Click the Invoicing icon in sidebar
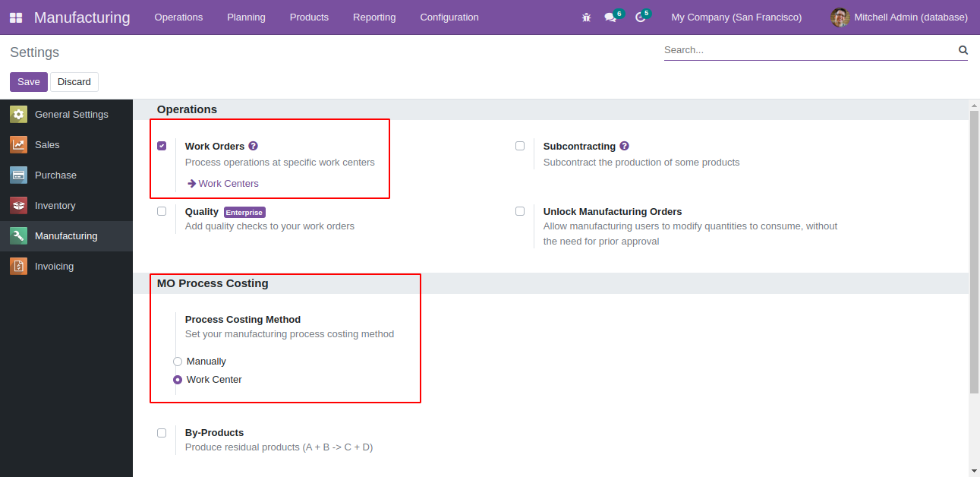Image resolution: width=980 pixels, height=477 pixels. pos(18,267)
